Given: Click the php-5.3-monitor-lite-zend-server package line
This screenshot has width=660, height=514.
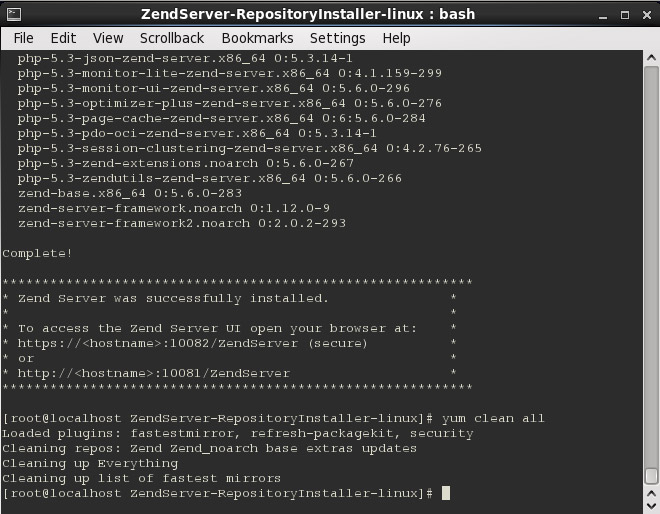Looking at the screenshot, I should coord(230,73).
